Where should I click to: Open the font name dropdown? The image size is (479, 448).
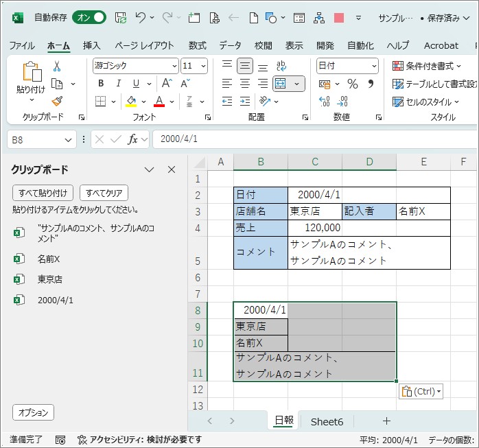[174, 66]
